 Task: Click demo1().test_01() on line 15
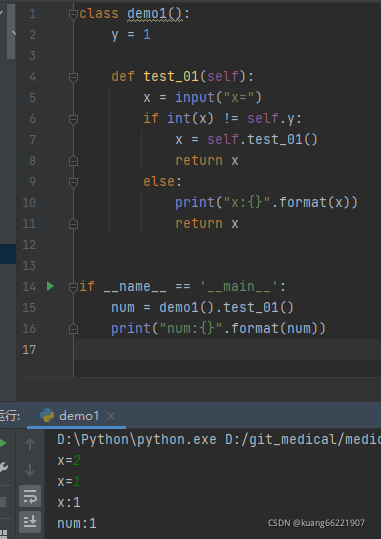click(226, 307)
